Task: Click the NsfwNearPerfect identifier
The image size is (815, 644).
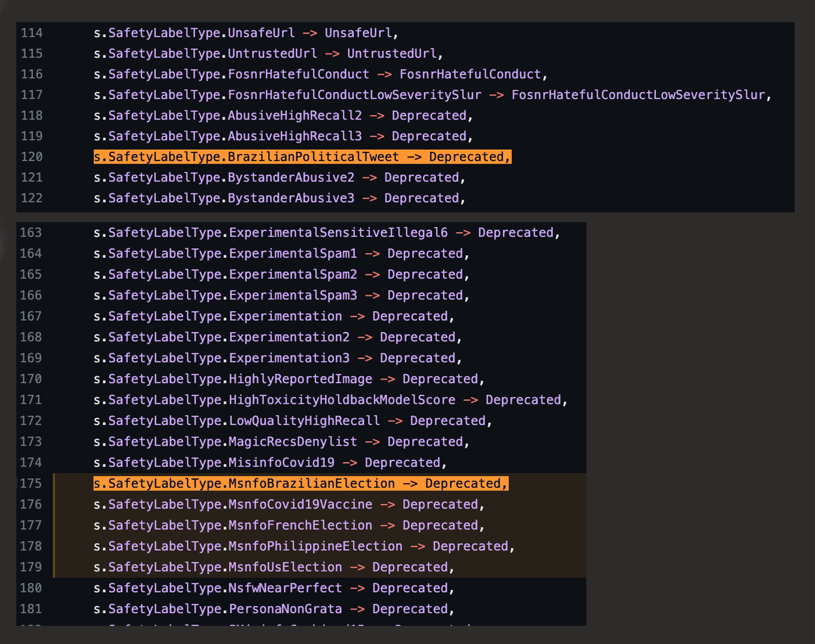Action: 285,588
